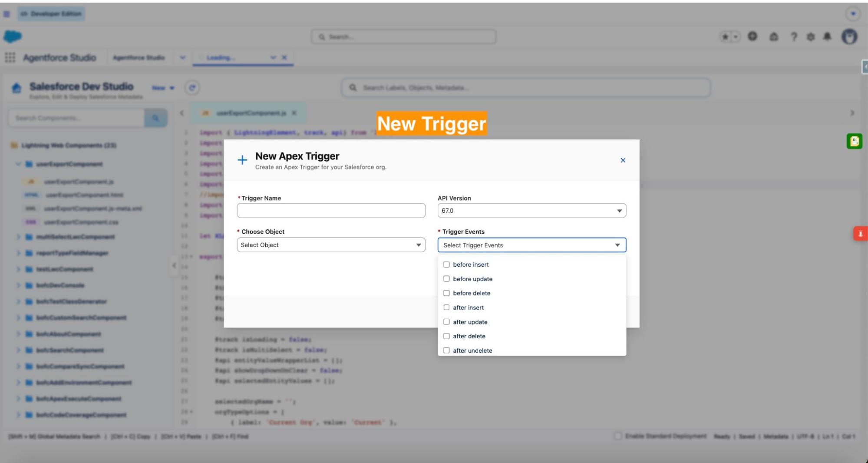The width and height of the screenshot is (868, 463).
Task: Expand the reportTypeFieldManager folder
Action: pos(18,253)
